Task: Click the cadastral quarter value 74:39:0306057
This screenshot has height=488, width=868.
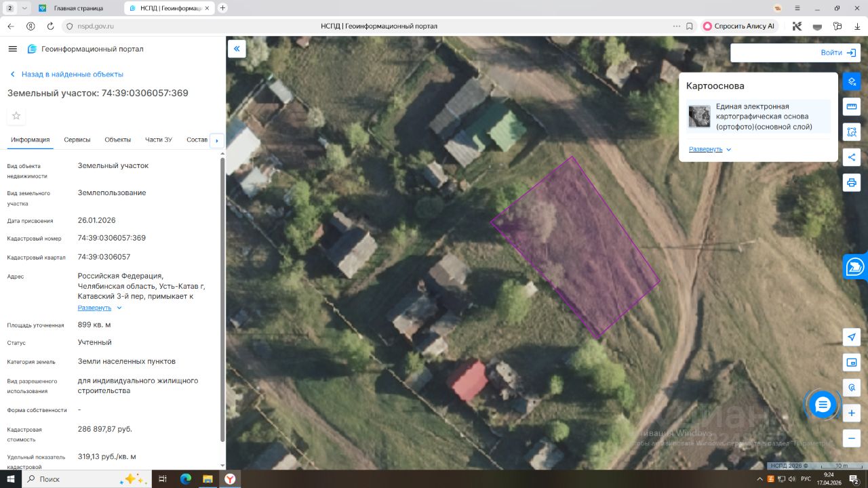Action: (104, 257)
